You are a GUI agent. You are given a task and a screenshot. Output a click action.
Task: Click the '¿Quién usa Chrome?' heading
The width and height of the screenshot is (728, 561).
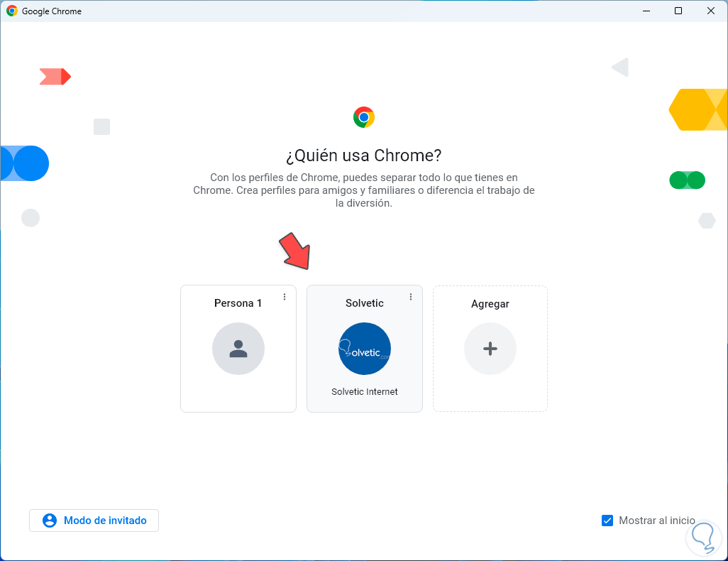(x=363, y=156)
